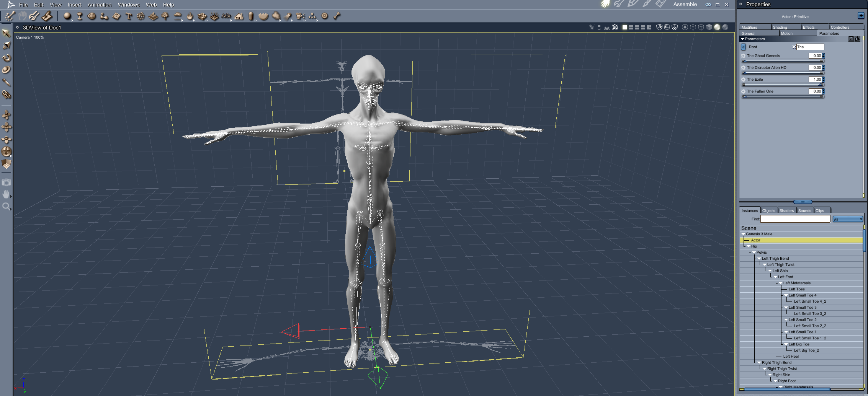Open the Animation menu

100,5
